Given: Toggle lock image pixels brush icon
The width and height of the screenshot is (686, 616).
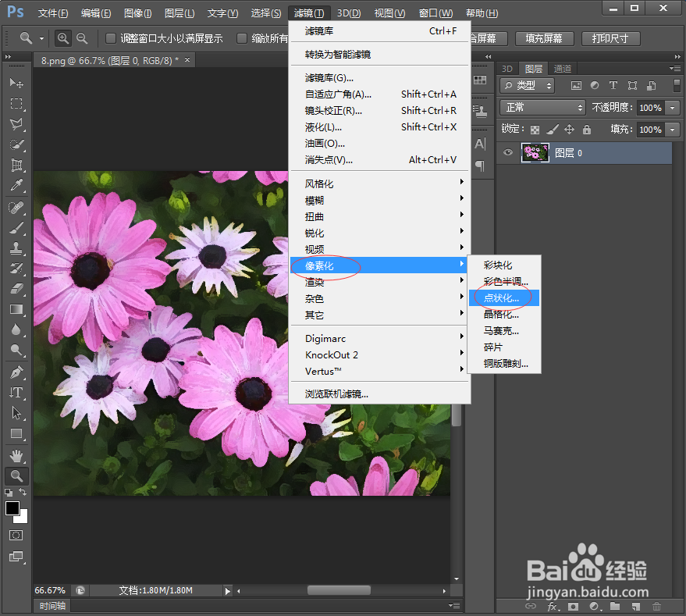Looking at the screenshot, I should (x=552, y=129).
